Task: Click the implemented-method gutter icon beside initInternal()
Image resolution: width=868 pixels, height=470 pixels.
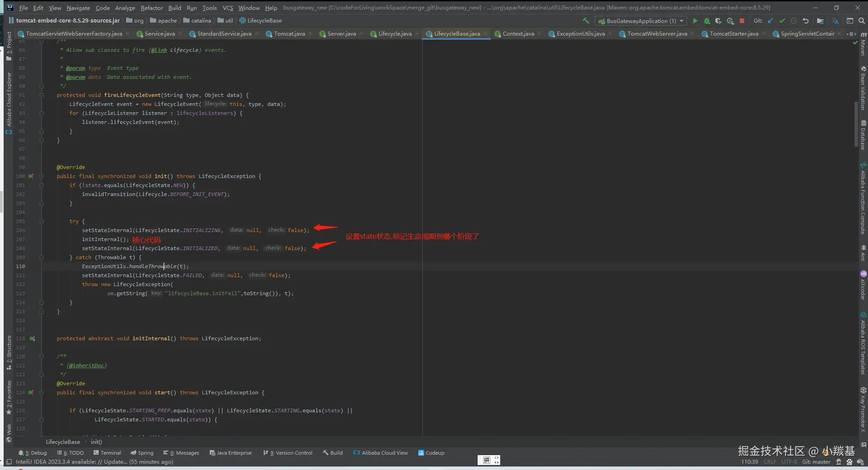Action: pos(32,338)
